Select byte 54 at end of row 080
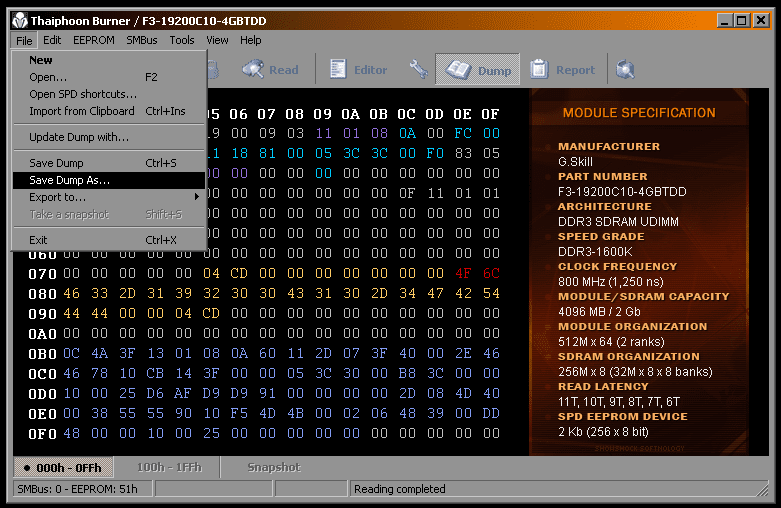 (491, 293)
